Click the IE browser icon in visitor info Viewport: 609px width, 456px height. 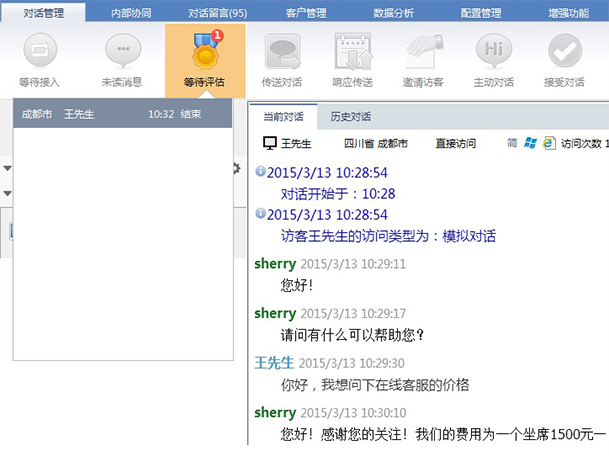click(548, 143)
